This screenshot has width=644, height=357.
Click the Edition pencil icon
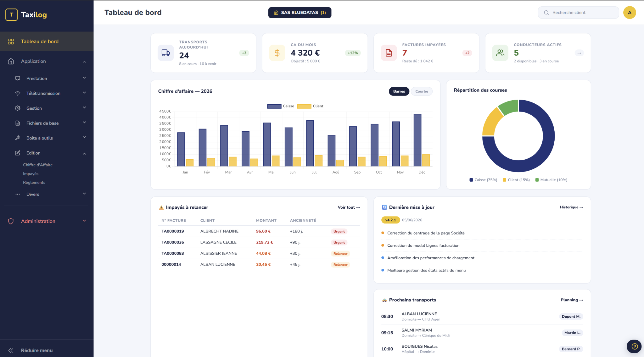pos(18,153)
